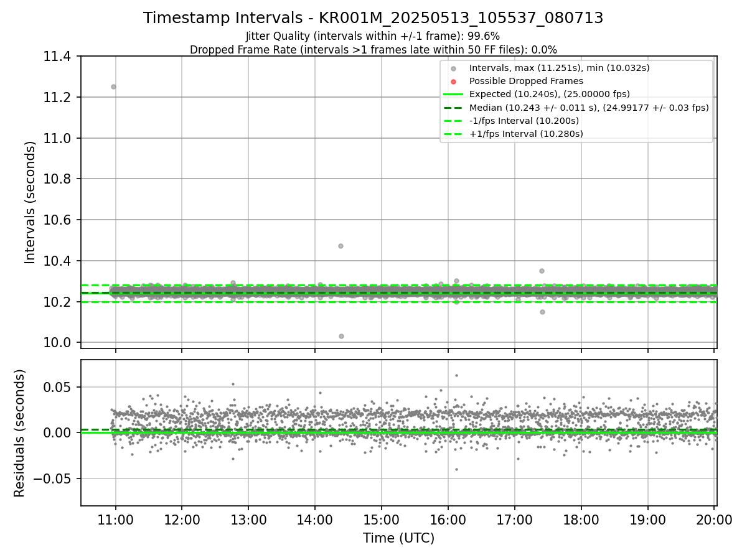Screen dimensions: 747x560
Task: Click the plot title 'Timestamp Intervals - KR001M_20250513_105537_080713'
Action: tap(373, 18)
